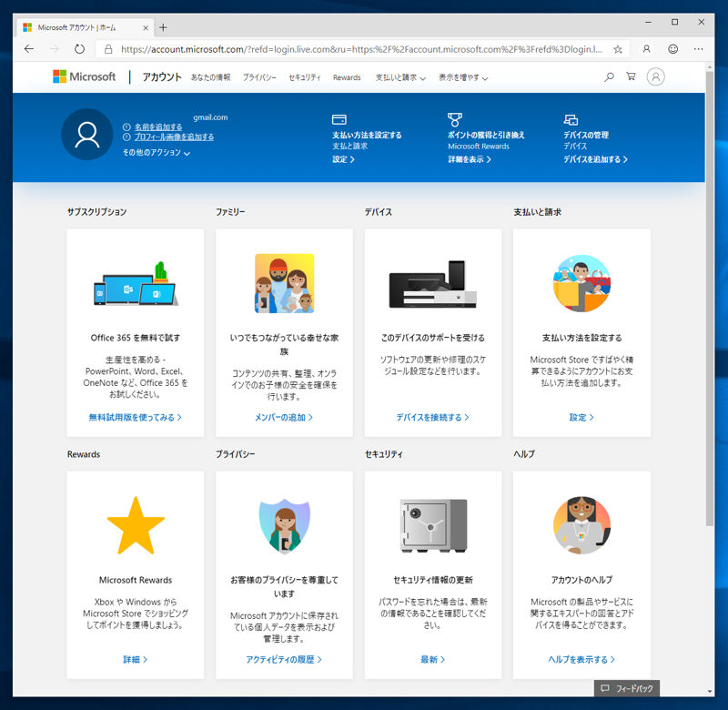Open the フィードバック button
The width and height of the screenshot is (728, 710).
pos(627,688)
